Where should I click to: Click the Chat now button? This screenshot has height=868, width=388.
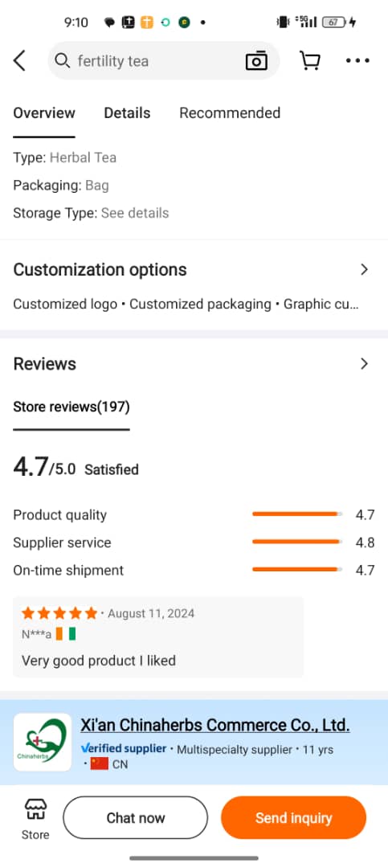[136, 817]
